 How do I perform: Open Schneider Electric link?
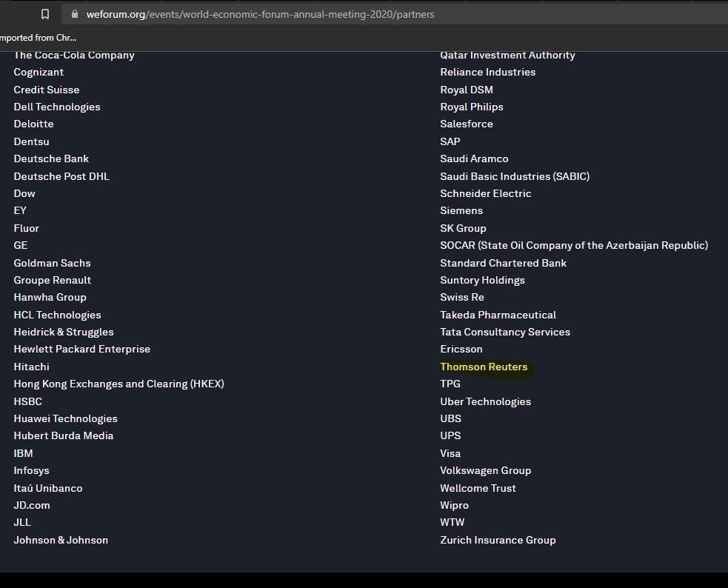pyautogui.click(x=486, y=193)
